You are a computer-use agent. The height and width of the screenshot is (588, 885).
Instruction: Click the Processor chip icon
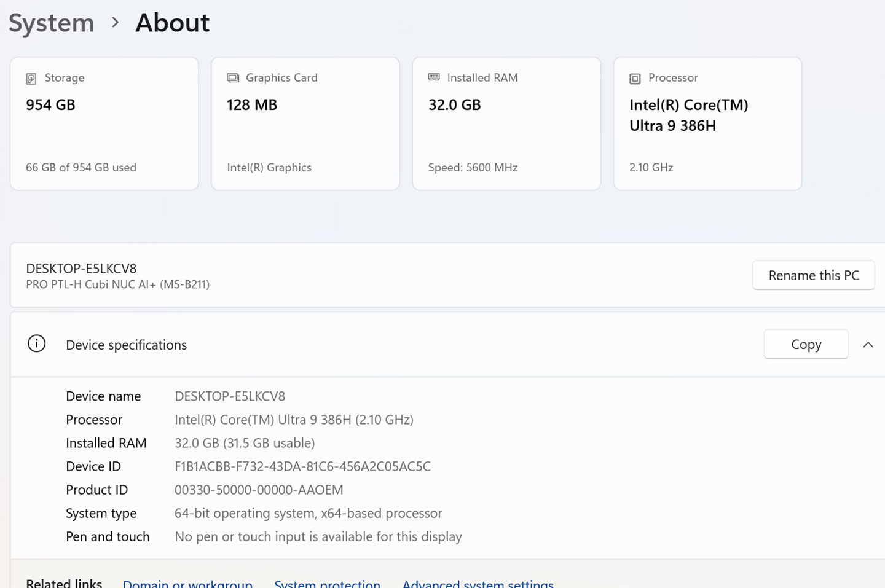tap(634, 78)
